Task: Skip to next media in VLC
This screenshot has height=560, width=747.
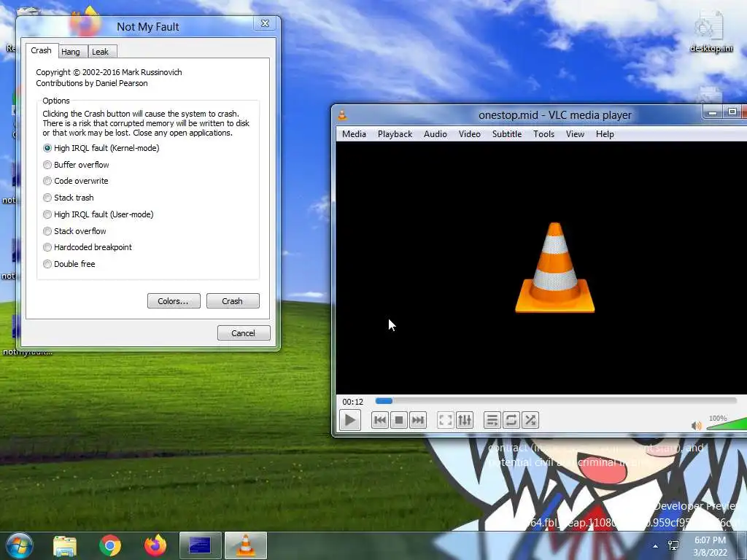Action: (x=418, y=420)
